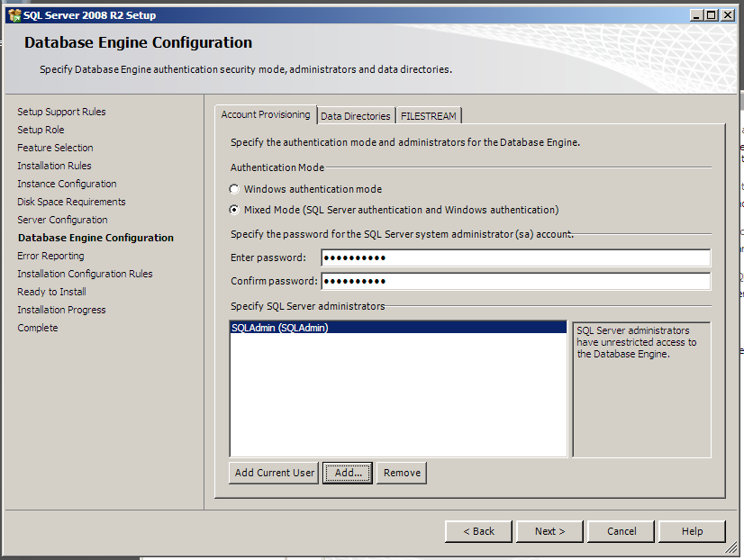Proceed with the Next button
744x560 pixels.
coord(550,531)
